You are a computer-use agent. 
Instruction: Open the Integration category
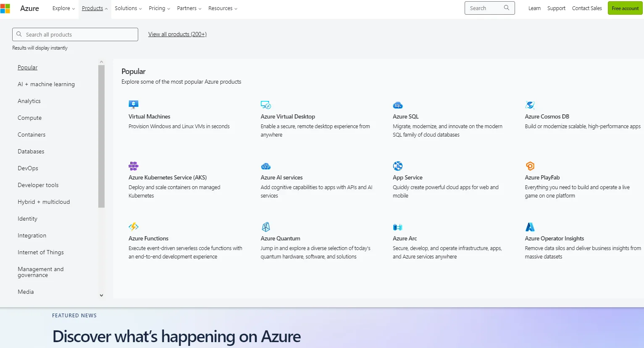pyautogui.click(x=32, y=235)
